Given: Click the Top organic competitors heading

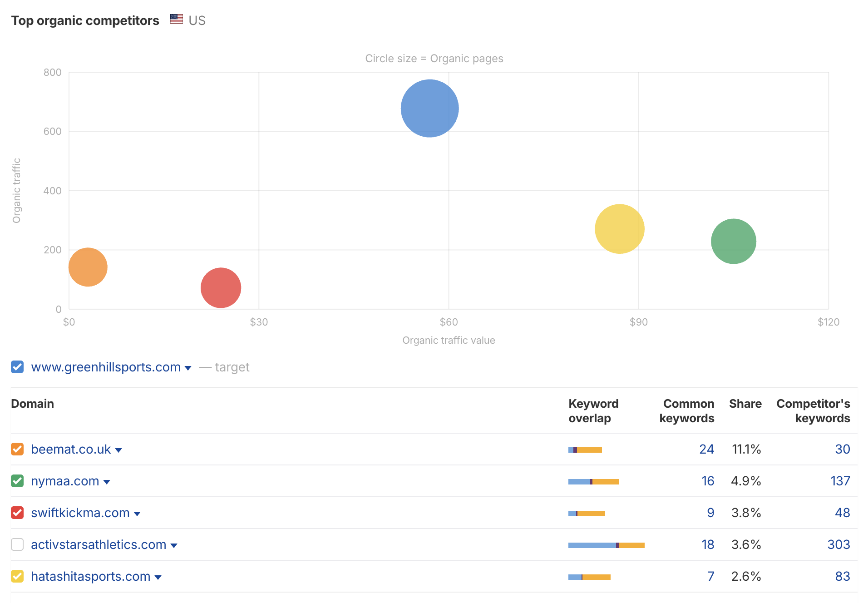Looking at the screenshot, I should click(85, 20).
